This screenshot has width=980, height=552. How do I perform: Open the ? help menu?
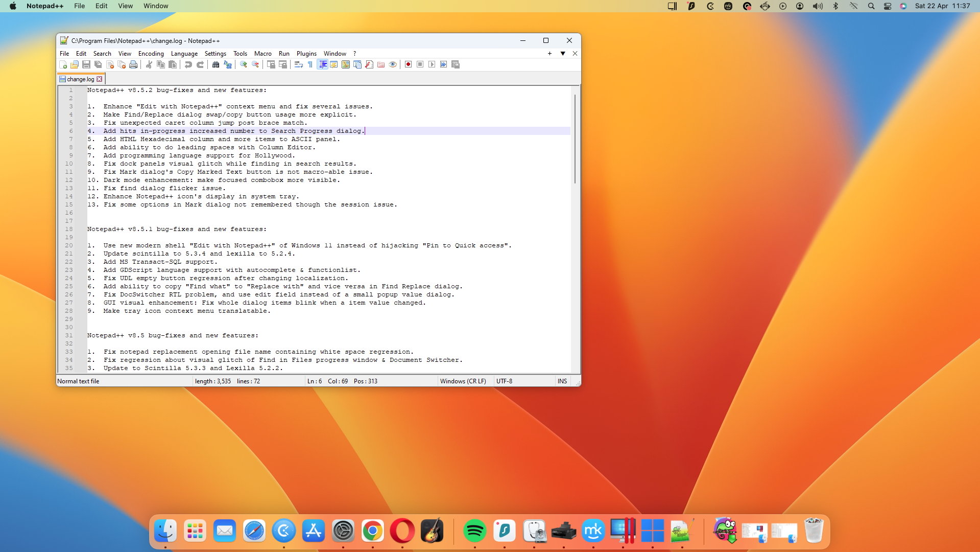click(355, 54)
